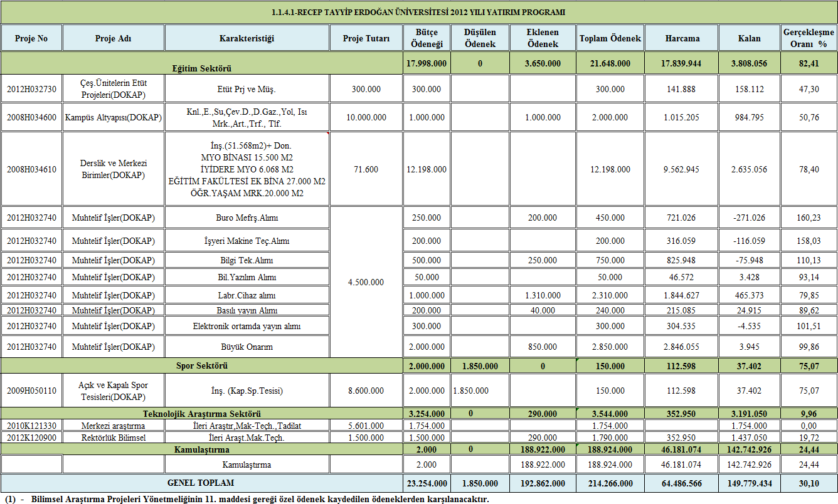The height and width of the screenshot is (504, 838).
Task: Select the 'Bilgi Tek.Alımı' cell
Action: pos(247,260)
